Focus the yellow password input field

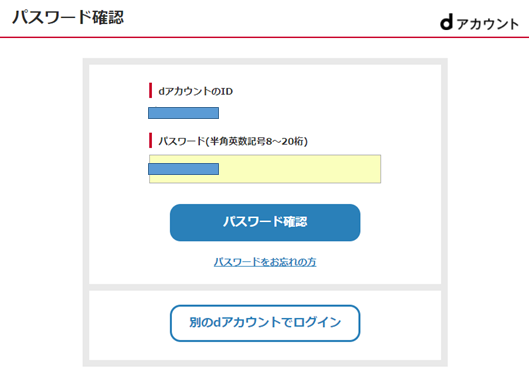click(265, 169)
